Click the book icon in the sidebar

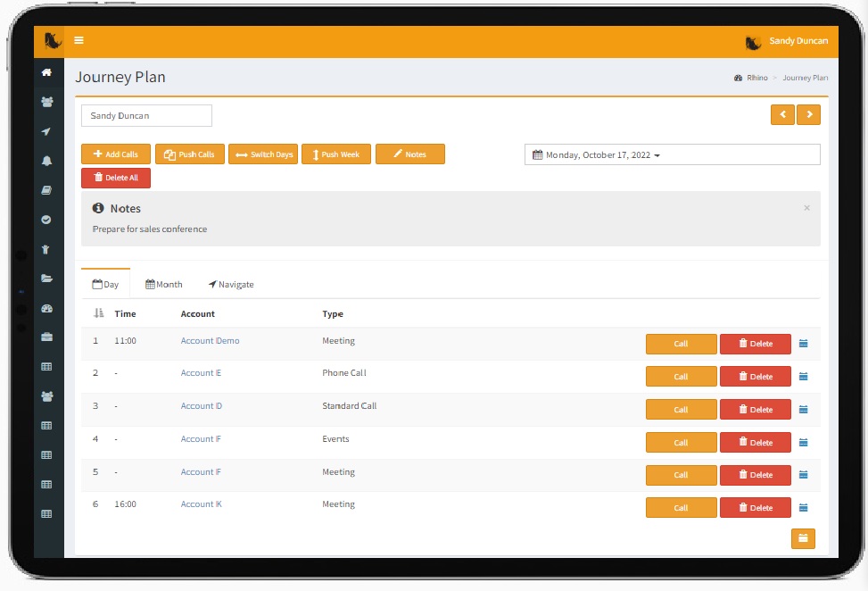point(47,190)
